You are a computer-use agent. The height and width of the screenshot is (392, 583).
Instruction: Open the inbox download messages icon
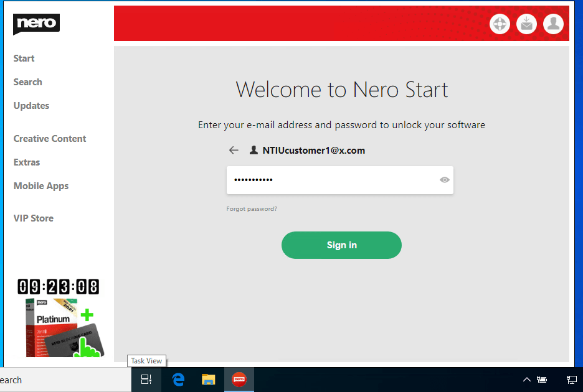pyautogui.click(x=526, y=24)
